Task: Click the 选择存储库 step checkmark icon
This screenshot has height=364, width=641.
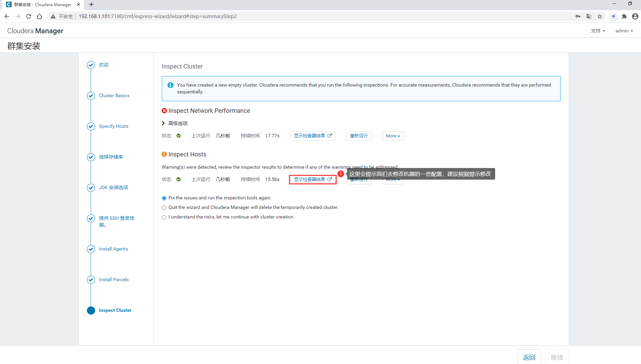Action: click(91, 157)
